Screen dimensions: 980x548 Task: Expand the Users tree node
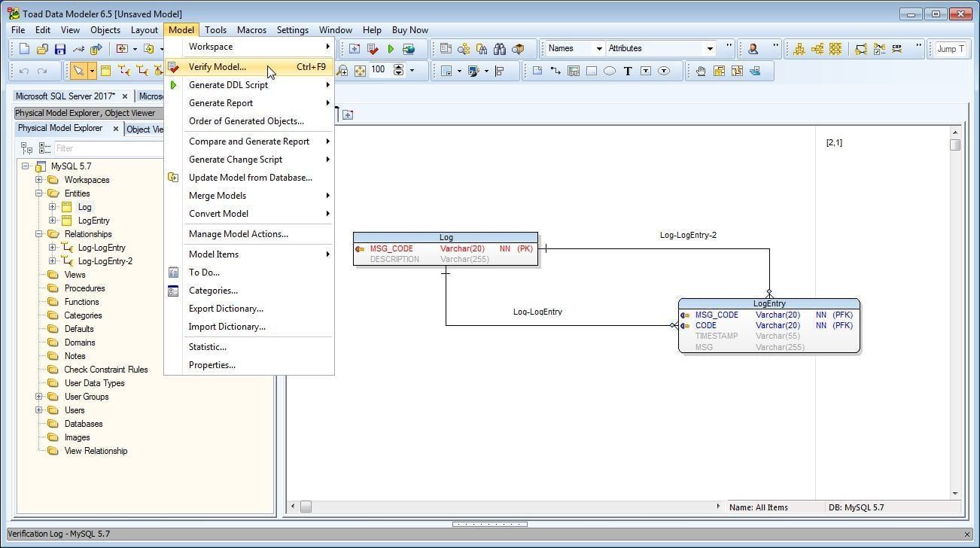[38, 410]
